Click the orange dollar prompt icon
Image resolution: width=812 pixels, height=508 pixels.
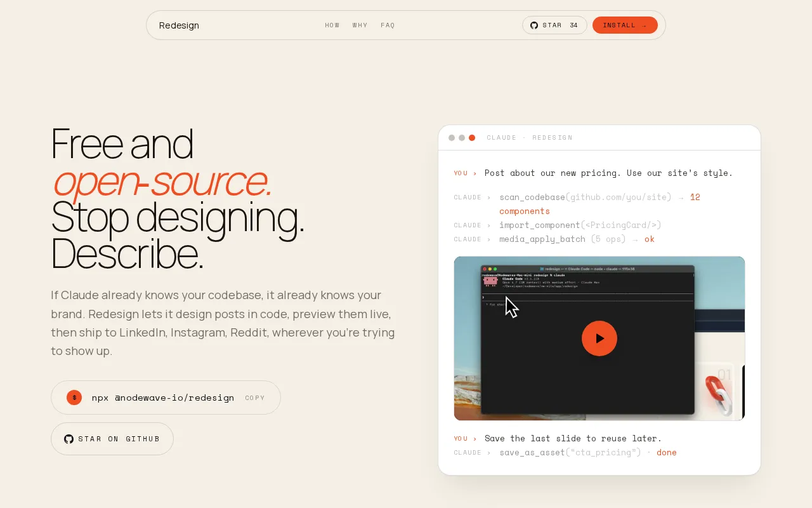click(x=74, y=398)
